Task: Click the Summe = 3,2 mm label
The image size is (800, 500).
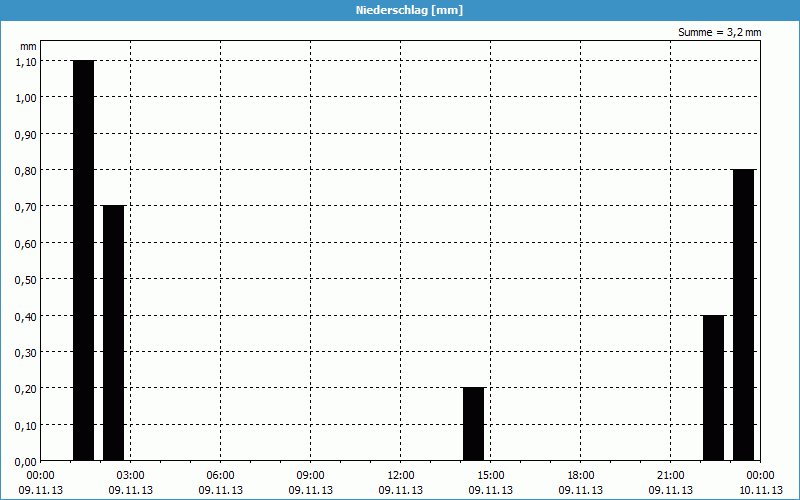Action: tap(719, 33)
